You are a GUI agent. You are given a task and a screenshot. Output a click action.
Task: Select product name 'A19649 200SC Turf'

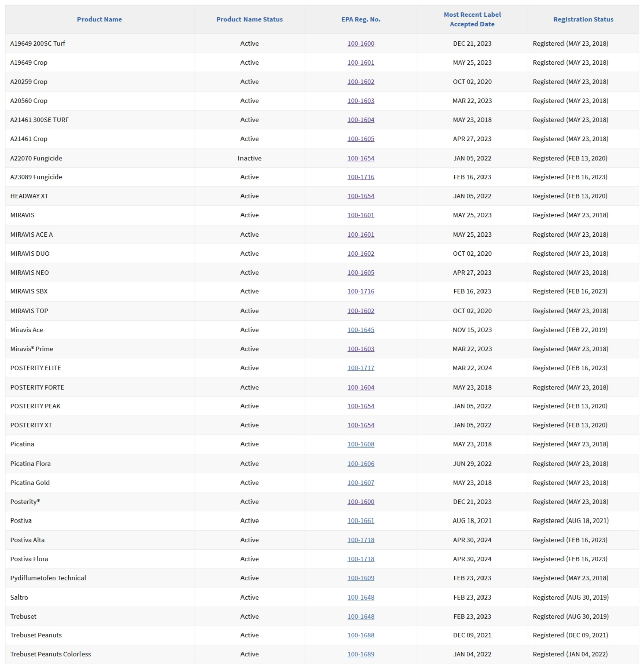38,44
